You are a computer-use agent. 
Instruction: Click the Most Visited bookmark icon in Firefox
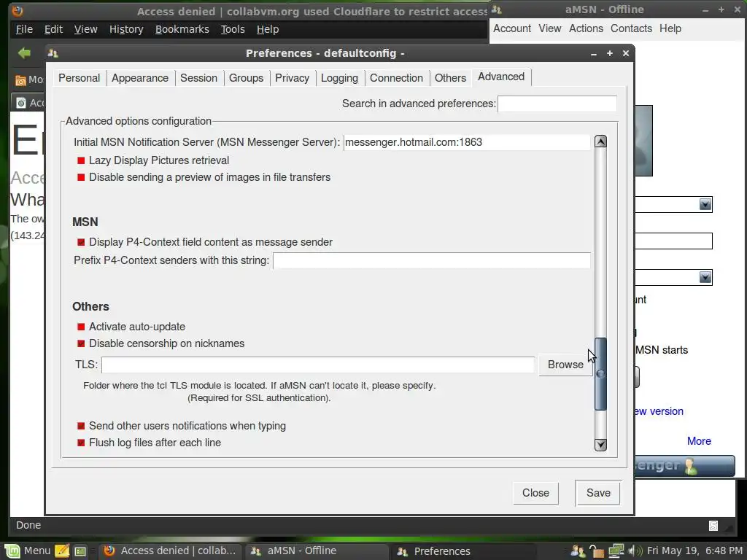coord(20,80)
